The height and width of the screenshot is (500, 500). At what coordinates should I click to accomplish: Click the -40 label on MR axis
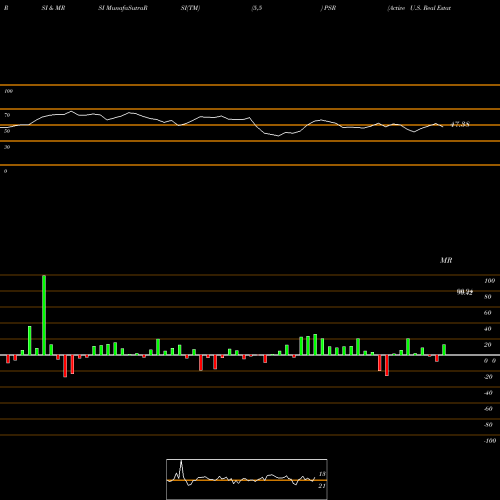[488, 393]
